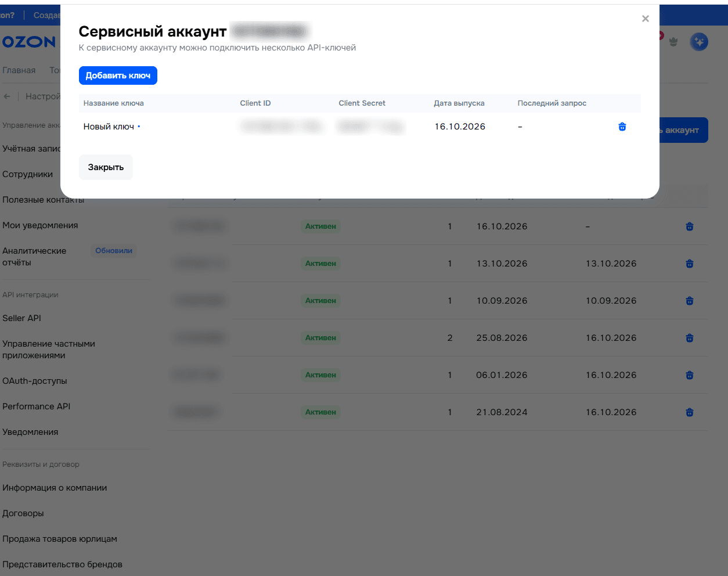
Task: Delete the account issued 06.01.2026 in background list
Action: click(690, 375)
